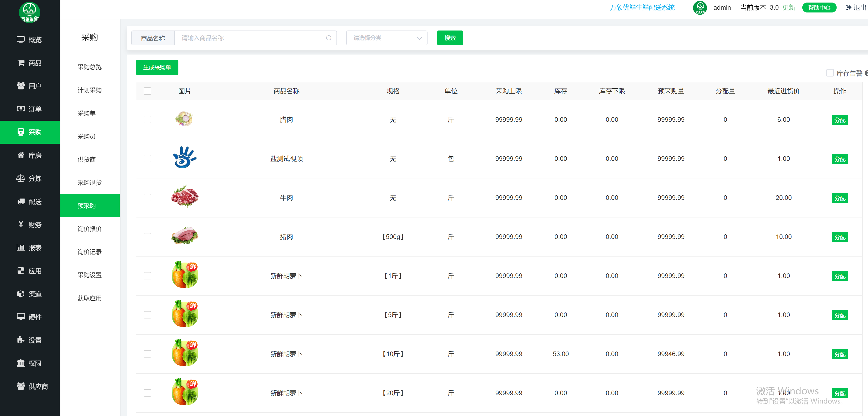868x416 pixels.
Task: Click the 猪肉 product thumbnail
Action: [185, 236]
